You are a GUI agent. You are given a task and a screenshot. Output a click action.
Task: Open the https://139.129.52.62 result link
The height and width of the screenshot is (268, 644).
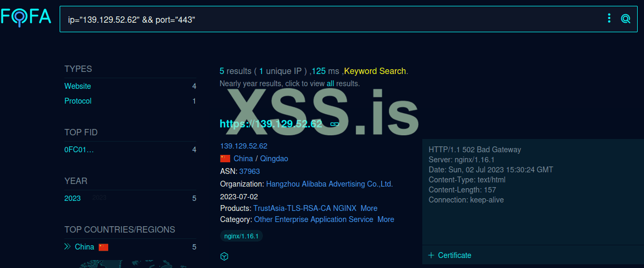[271, 124]
